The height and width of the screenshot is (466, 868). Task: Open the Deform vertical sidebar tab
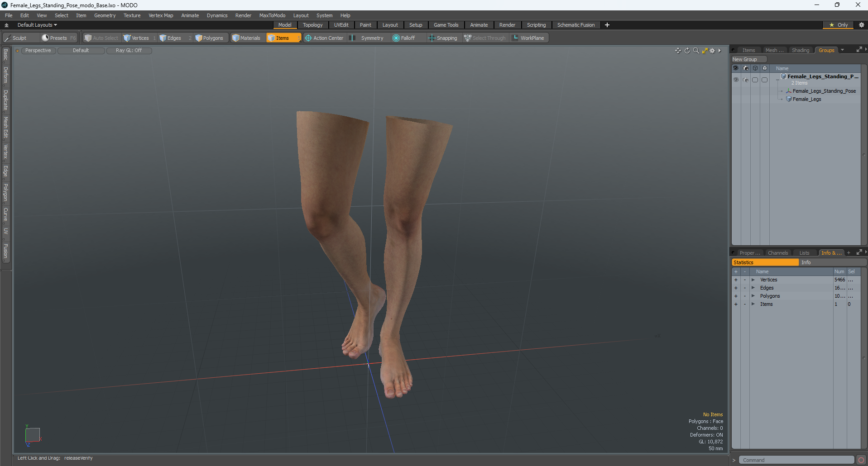point(6,75)
